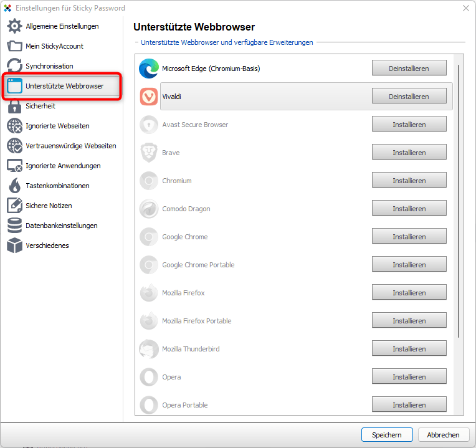Click the Mozilla Thunderbird label
Viewport: 476px width, 448px height.
[x=191, y=349]
